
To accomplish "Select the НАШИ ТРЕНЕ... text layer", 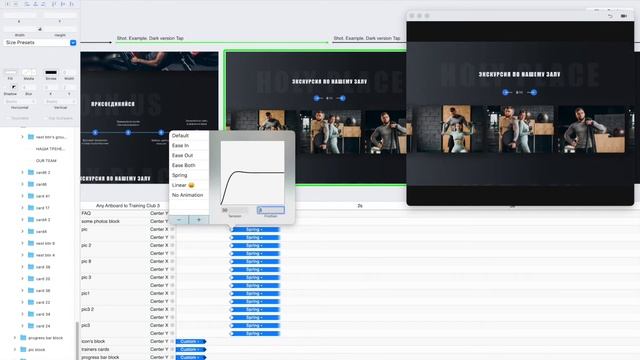I will pyautogui.click(x=50, y=149).
